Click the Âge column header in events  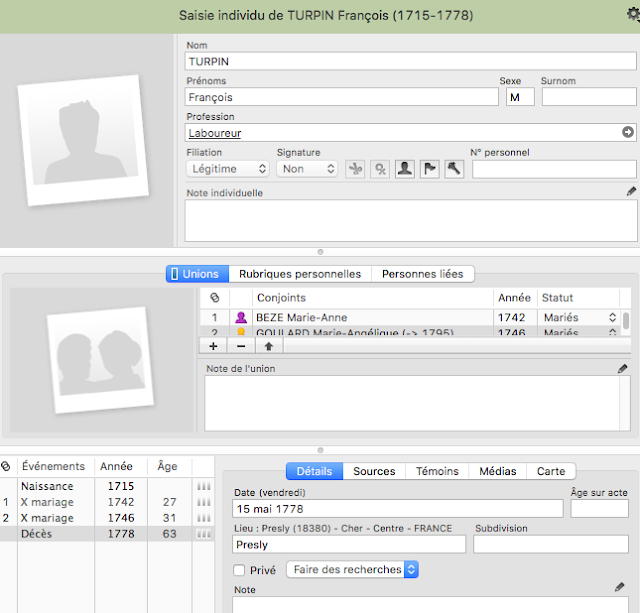[167, 466]
